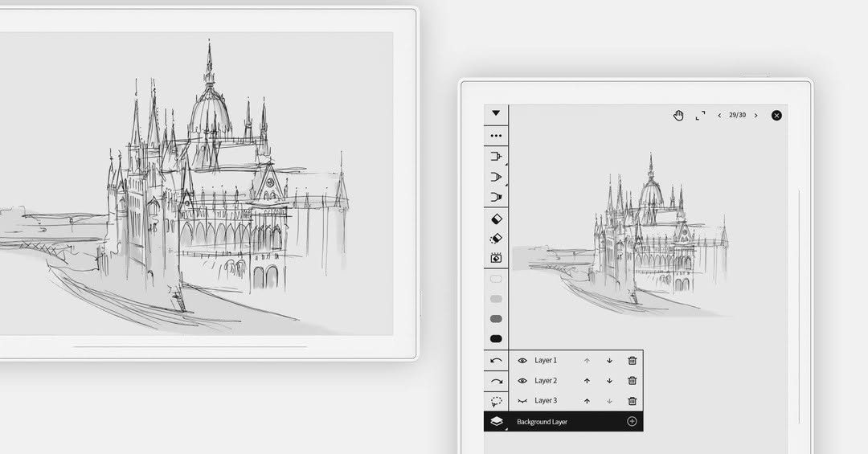The width and height of the screenshot is (868, 454).
Task: Delete Layer 2 with its trash icon
Action: click(633, 380)
